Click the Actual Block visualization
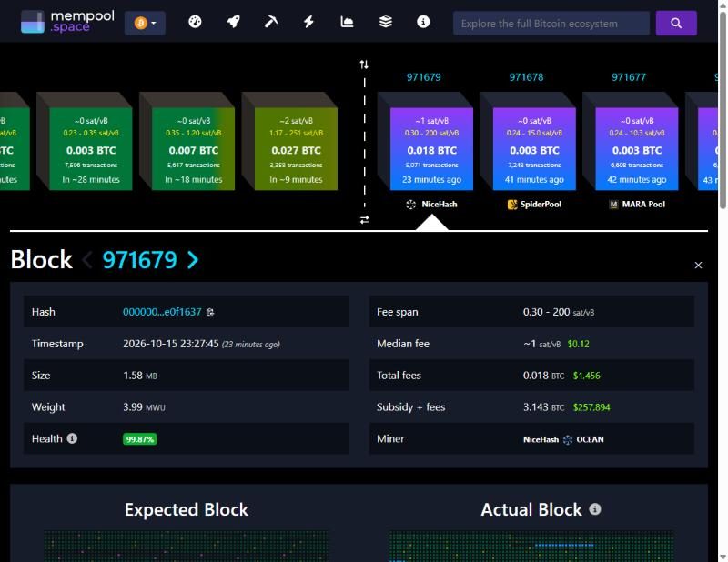Viewport: 728px width, 562px height. (x=531, y=547)
